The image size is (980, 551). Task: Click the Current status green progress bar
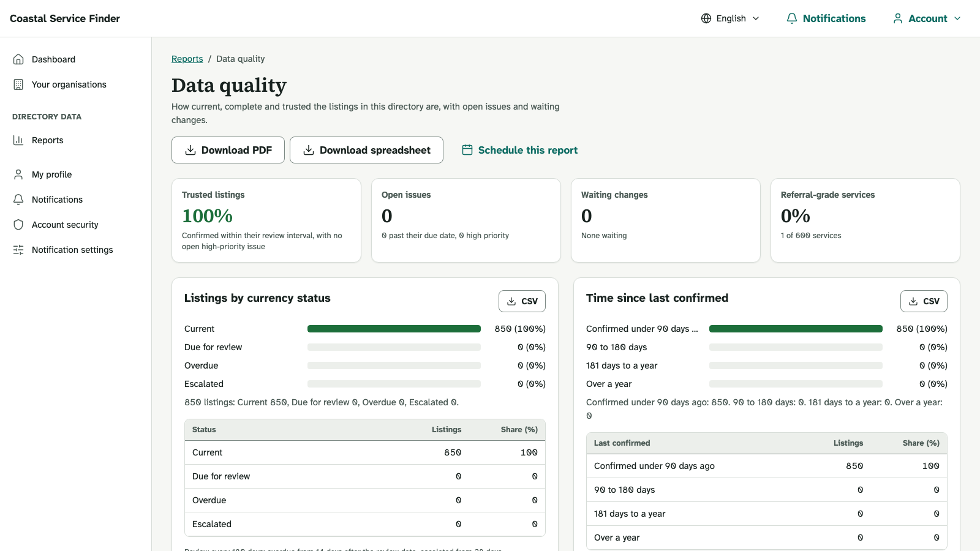pos(394,329)
